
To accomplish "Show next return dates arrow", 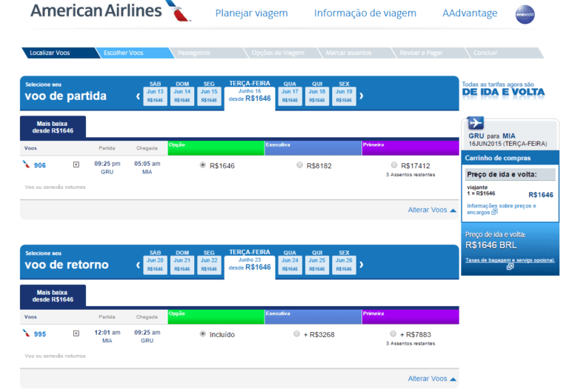I will (x=362, y=265).
